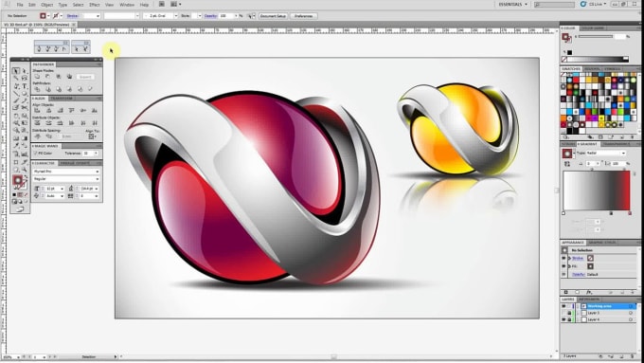Open the Window menu
This screenshot has width=644, height=363.
127,5
